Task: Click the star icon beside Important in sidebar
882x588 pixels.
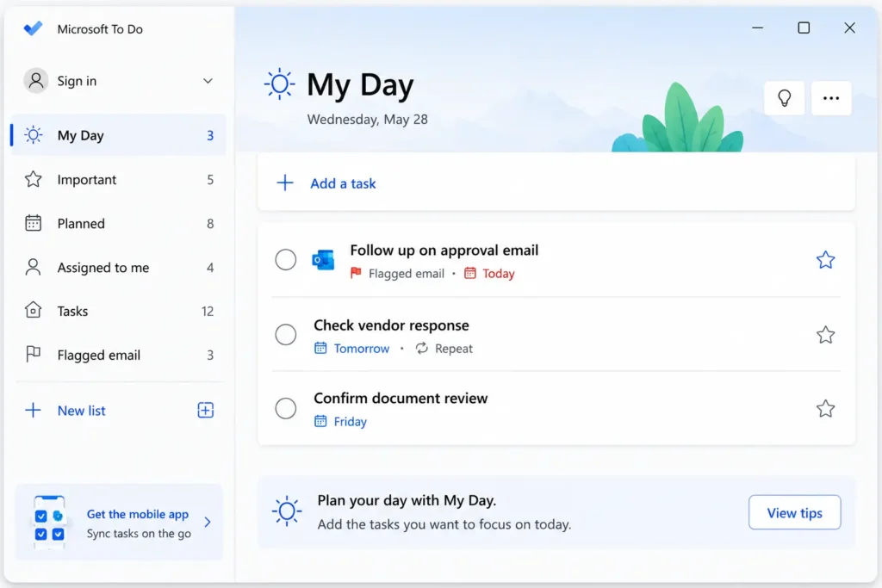Action: point(34,179)
